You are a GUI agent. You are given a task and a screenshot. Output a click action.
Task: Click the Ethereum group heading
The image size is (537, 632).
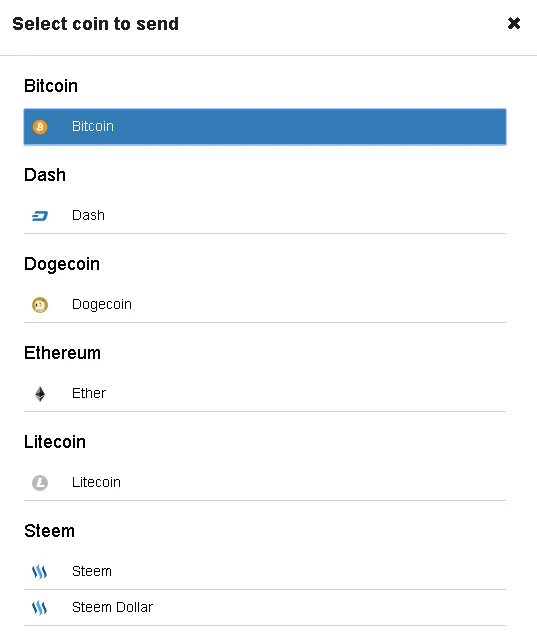tap(62, 353)
